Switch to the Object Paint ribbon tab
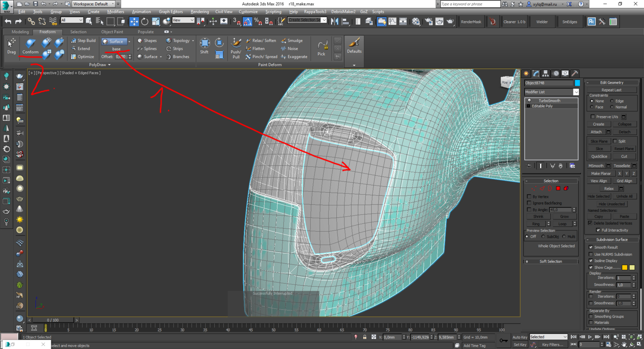This screenshot has height=349, width=644. [112, 32]
